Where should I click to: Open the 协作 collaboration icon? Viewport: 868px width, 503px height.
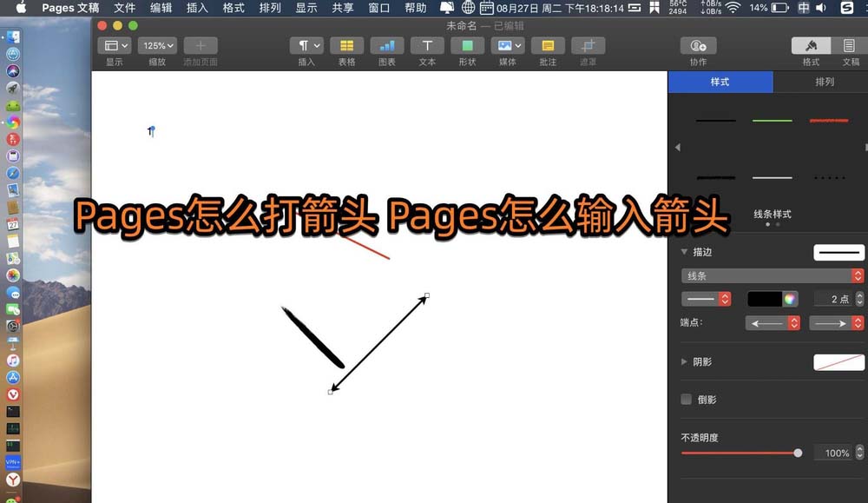[697, 45]
